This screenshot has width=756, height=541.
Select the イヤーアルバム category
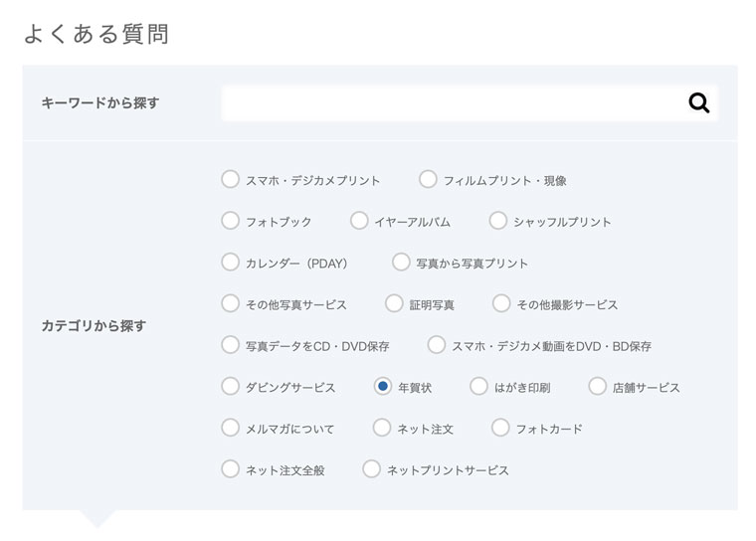pyautogui.click(x=359, y=221)
